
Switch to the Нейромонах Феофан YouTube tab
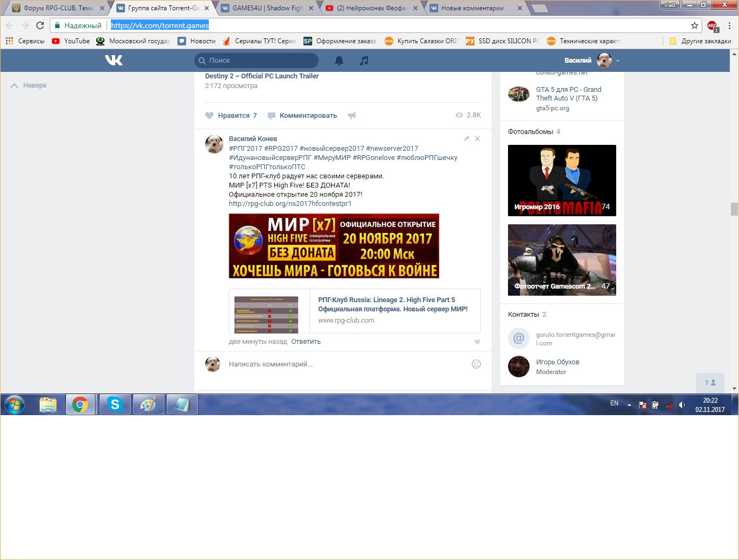[372, 8]
